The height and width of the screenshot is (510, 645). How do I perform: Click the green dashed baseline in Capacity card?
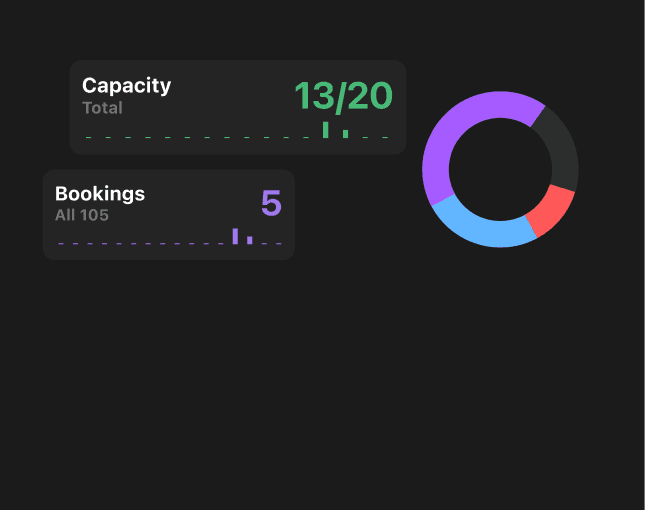(x=237, y=137)
